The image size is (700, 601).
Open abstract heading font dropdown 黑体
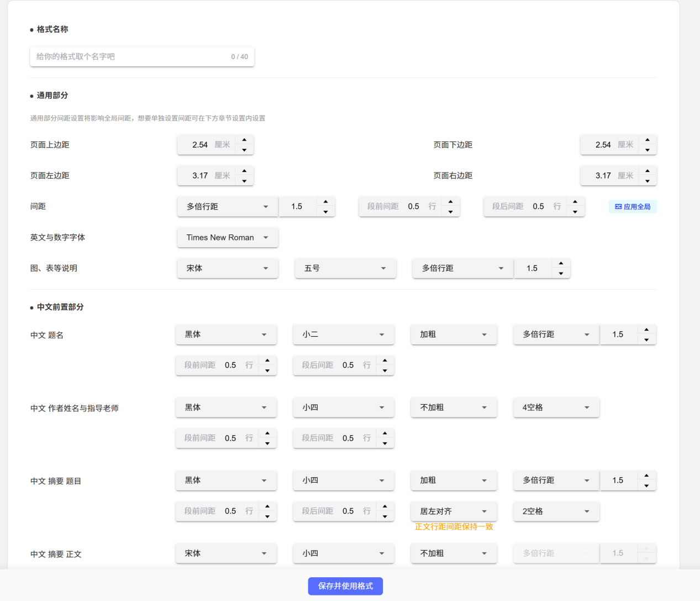(x=226, y=480)
